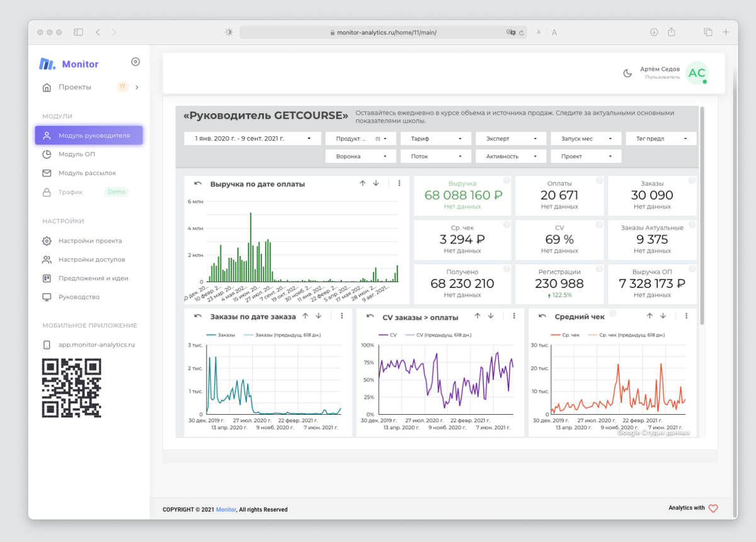The image size is (756, 542).
Task: Click help icon on Заказы Актуальные card
Action: [x=692, y=225]
